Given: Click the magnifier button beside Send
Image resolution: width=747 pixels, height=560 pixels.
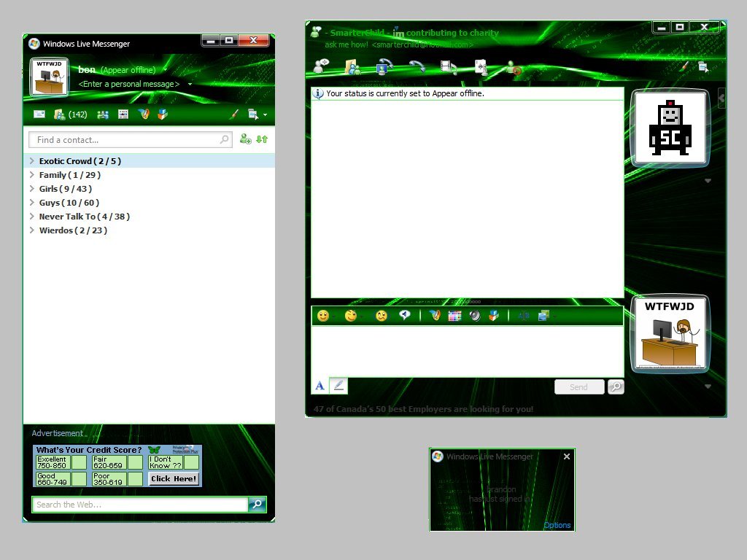Looking at the screenshot, I should tap(616, 386).
